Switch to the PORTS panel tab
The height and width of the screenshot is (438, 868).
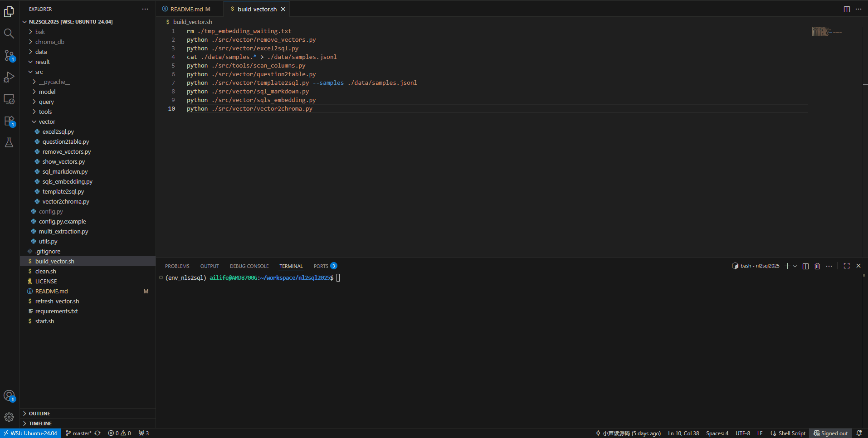point(325,266)
